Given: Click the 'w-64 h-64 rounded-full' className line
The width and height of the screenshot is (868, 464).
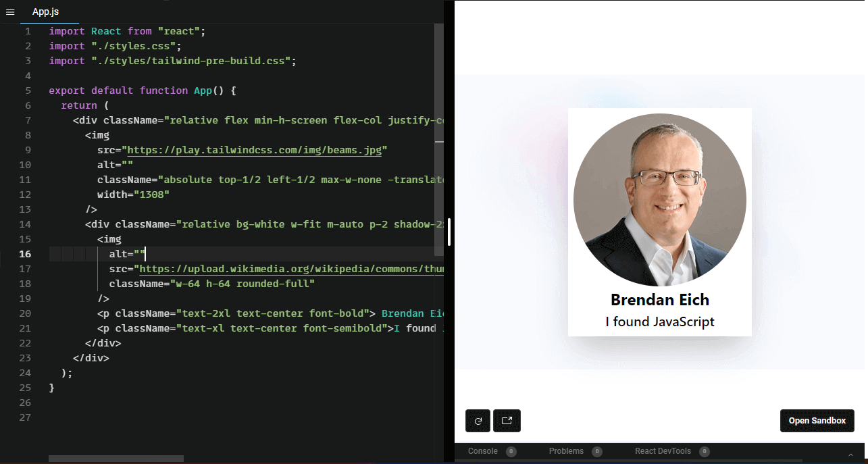Looking at the screenshot, I should 212,284.
